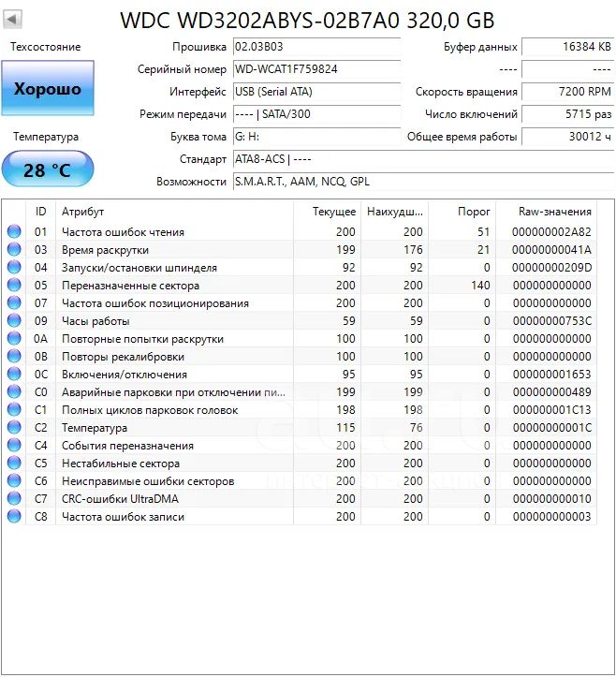Select the attribute text Запуски/остановки шпинделя
The image size is (616, 677).
139,267
